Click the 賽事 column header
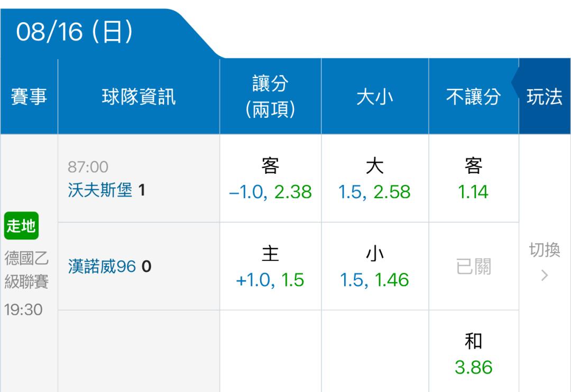Screen dimensions: 571x392 pos(29,97)
